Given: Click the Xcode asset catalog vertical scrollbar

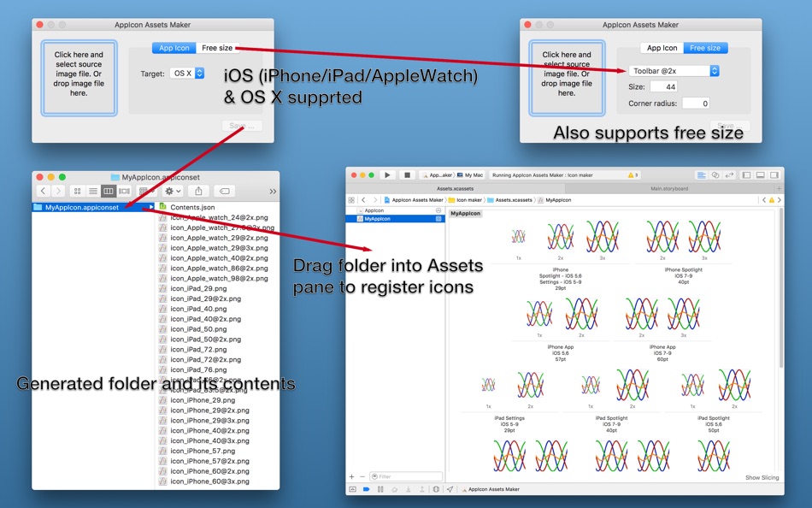Looking at the screenshot, I should [x=780, y=287].
